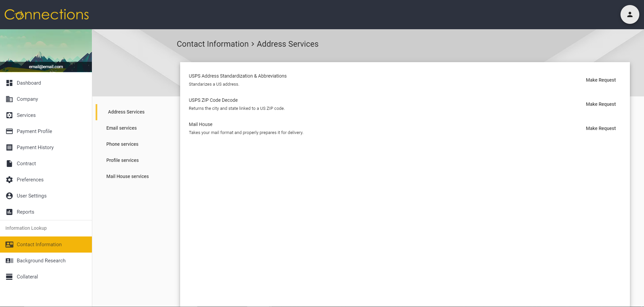Click the User Settings person icon
Image resolution: width=644 pixels, height=307 pixels.
click(9, 196)
